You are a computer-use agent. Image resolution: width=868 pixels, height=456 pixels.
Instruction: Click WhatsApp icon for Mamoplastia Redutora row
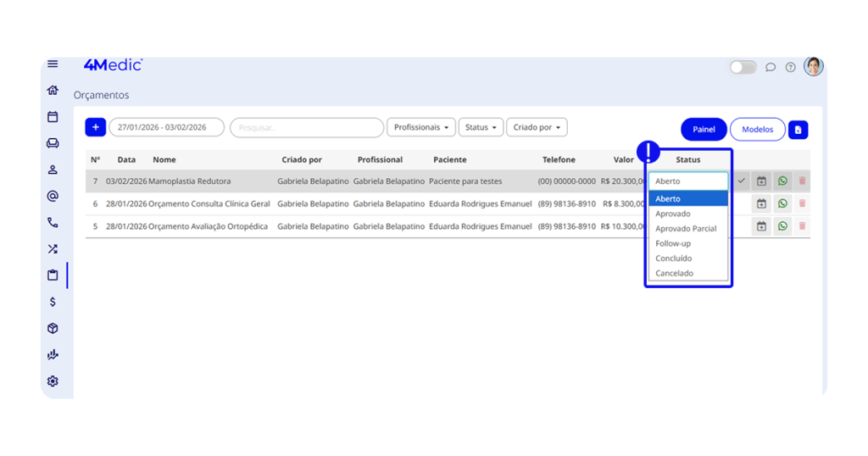(782, 181)
